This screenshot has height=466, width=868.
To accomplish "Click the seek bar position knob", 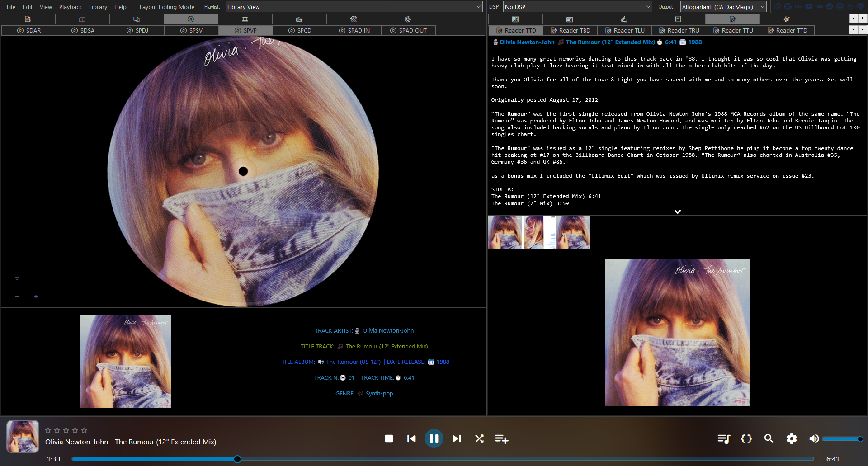I will tap(237, 459).
